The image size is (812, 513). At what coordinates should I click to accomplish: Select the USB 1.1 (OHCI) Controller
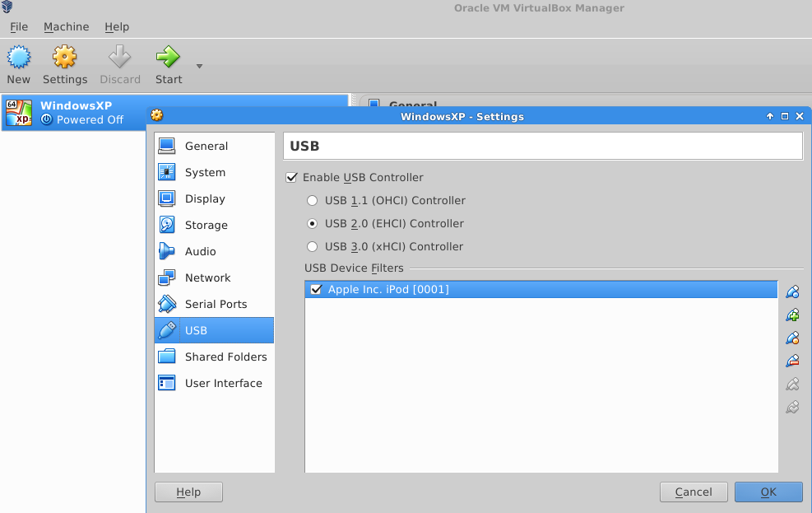[313, 200]
